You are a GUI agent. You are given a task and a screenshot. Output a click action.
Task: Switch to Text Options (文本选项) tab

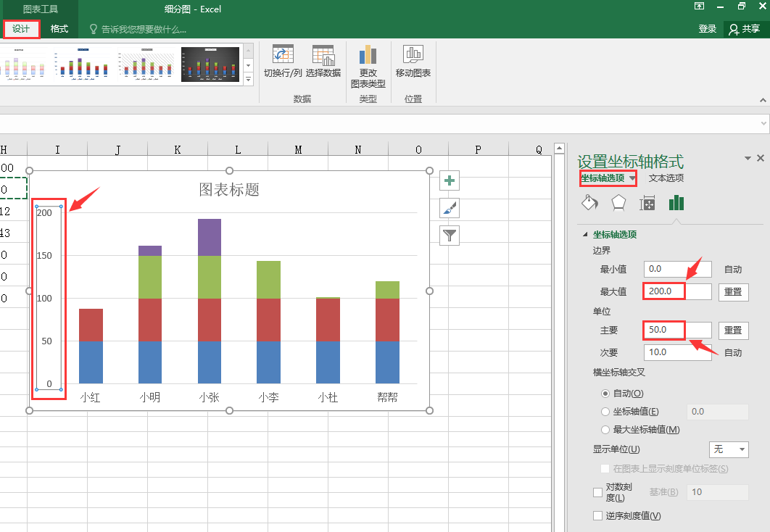666,178
